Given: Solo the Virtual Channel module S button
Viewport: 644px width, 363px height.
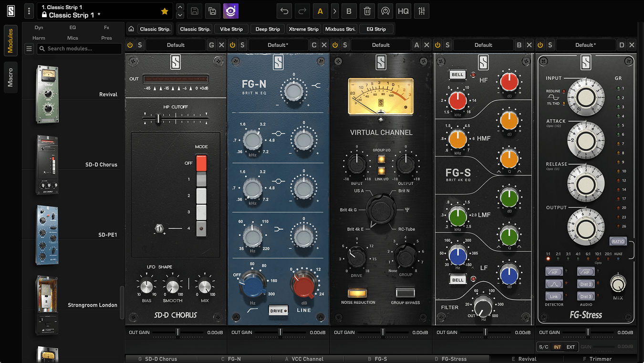Looking at the screenshot, I should point(345,45).
